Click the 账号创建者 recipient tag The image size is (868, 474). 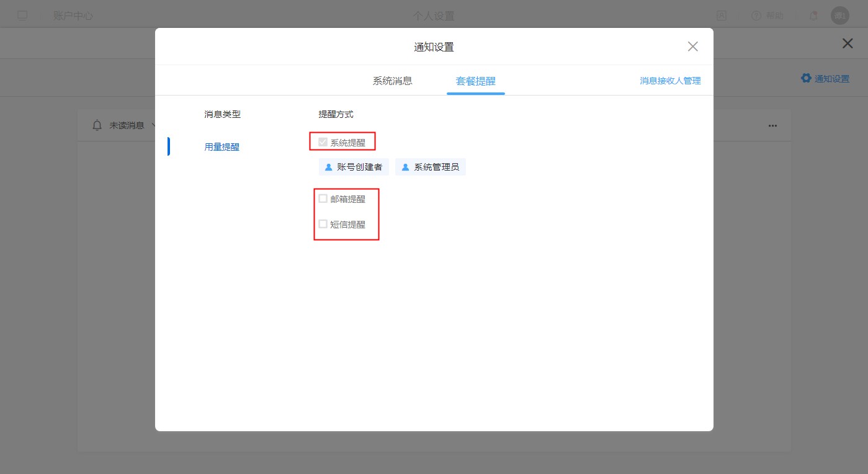coord(354,167)
